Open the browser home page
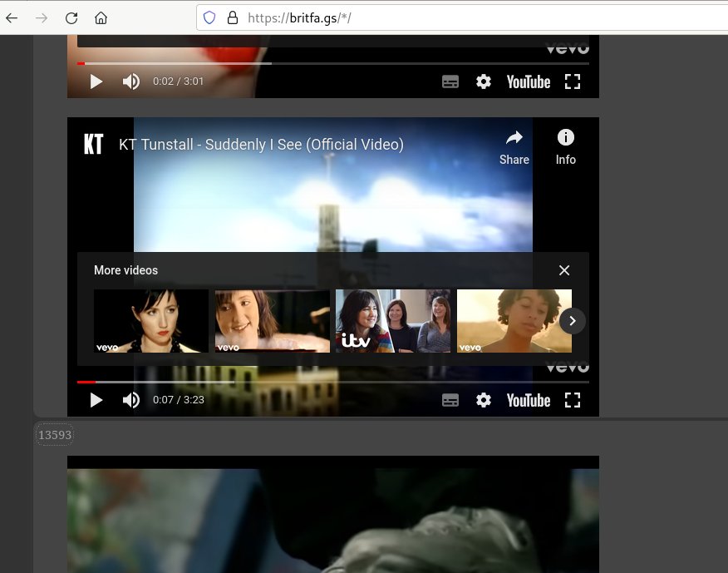 pyautogui.click(x=101, y=18)
